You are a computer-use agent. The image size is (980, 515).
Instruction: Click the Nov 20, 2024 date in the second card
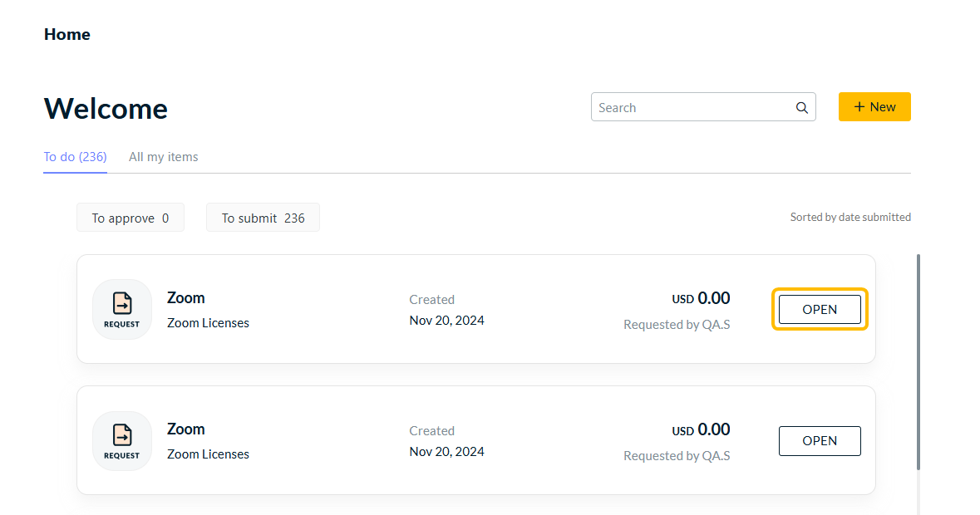pos(447,452)
